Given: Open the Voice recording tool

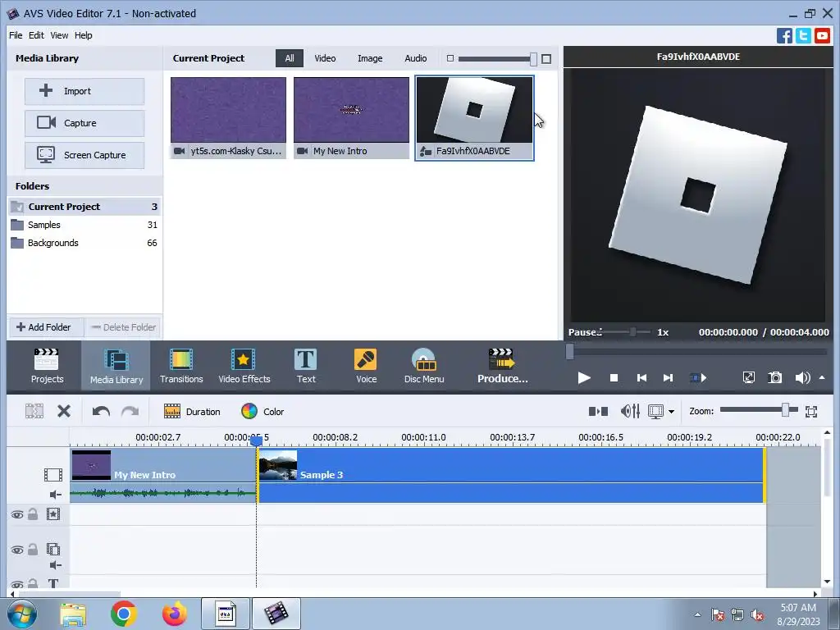Looking at the screenshot, I should pos(366,367).
